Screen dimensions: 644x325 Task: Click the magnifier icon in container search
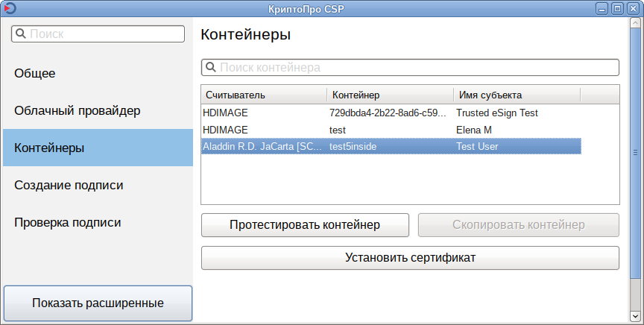pyautogui.click(x=210, y=67)
